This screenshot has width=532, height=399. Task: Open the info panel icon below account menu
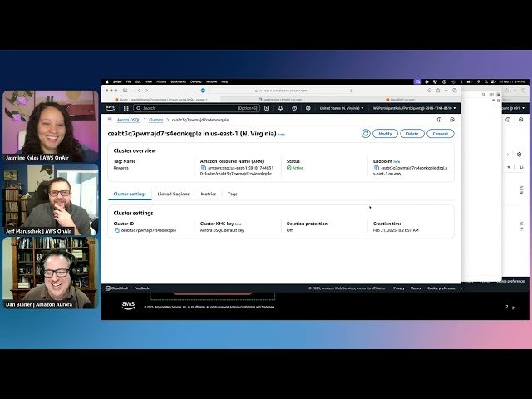tap(439, 120)
